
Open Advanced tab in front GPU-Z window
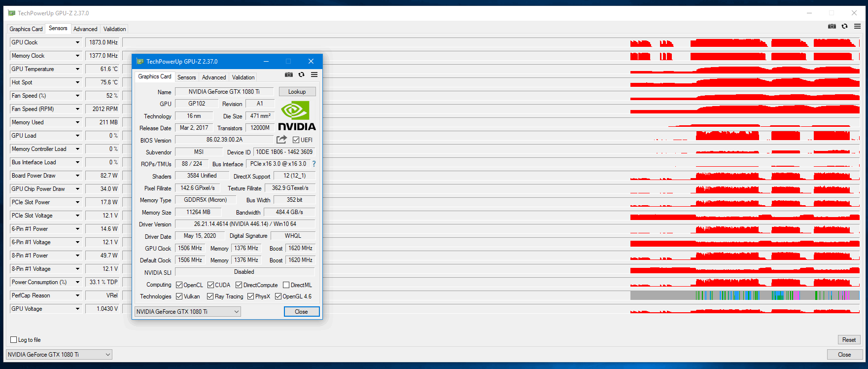[x=214, y=77]
